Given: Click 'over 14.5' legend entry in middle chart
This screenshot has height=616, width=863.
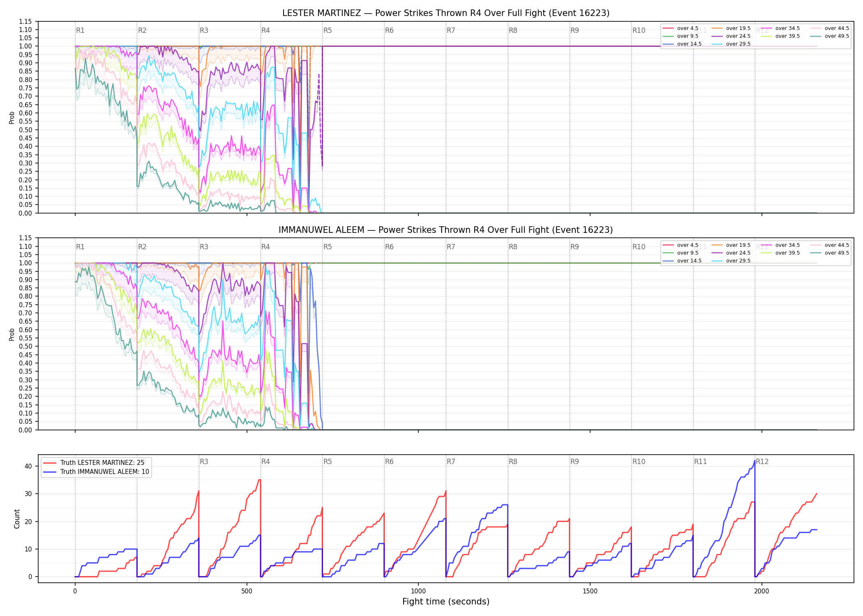Looking at the screenshot, I should click(682, 261).
